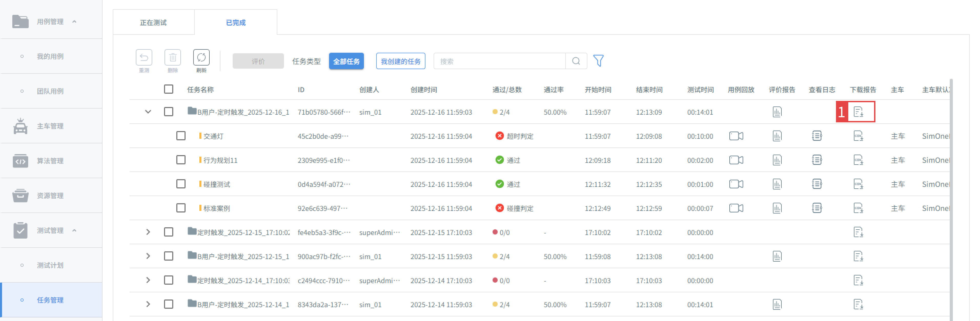Collapse the expanded task 71b05780-566f row
The image size is (980, 321).
148,112
